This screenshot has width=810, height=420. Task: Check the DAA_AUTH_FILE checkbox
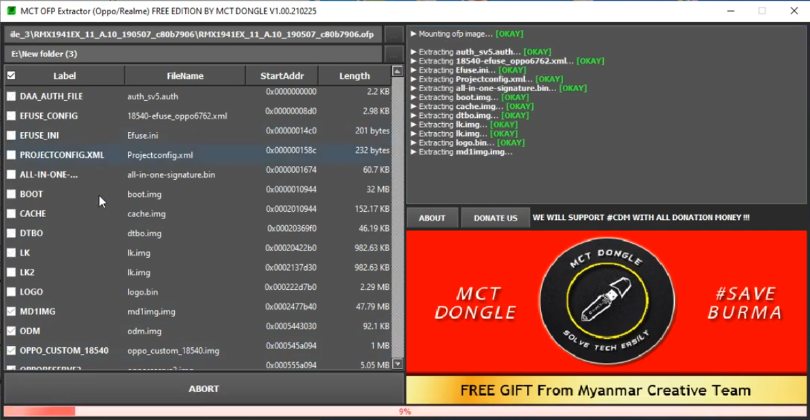11,96
